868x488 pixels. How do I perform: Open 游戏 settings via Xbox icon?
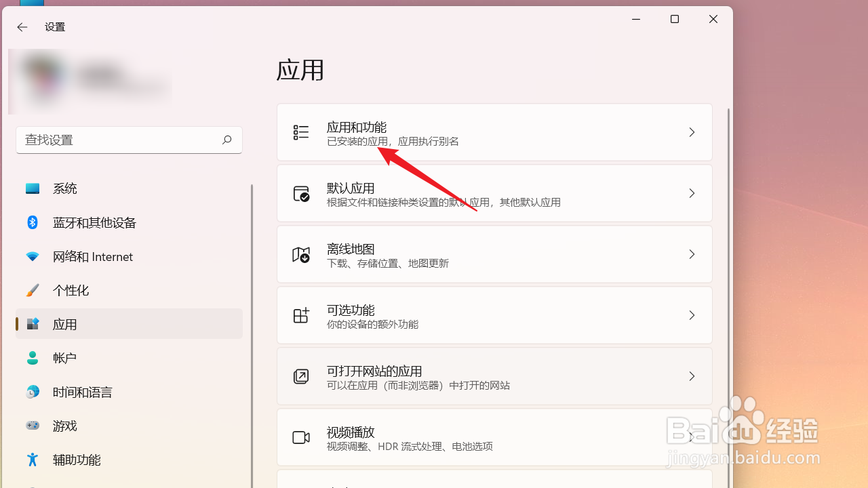pyautogui.click(x=33, y=426)
